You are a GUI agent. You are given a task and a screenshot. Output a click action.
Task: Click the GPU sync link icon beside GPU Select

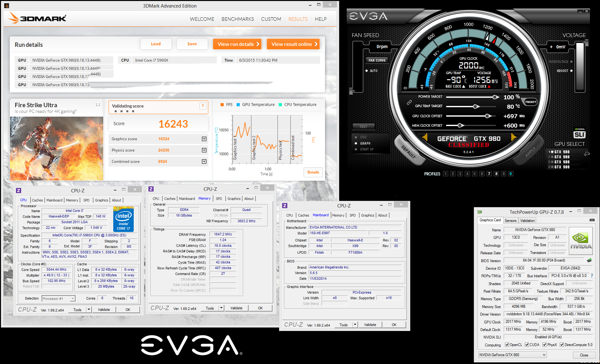pyautogui.click(x=587, y=153)
